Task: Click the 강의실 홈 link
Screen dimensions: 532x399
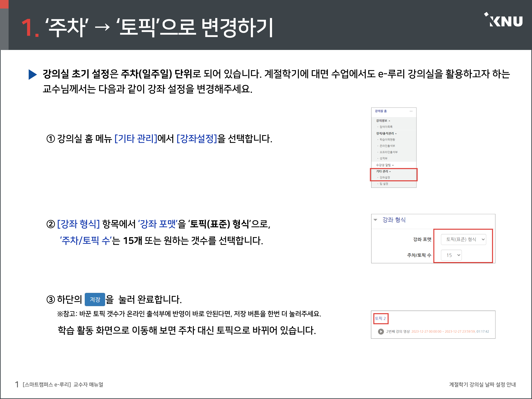Action: (x=381, y=111)
